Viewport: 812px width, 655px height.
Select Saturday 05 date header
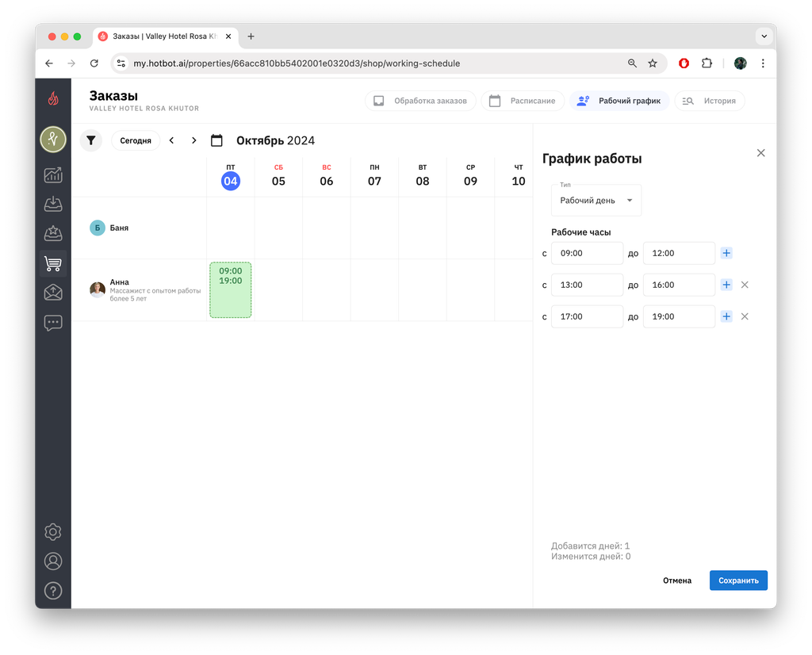(278, 177)
